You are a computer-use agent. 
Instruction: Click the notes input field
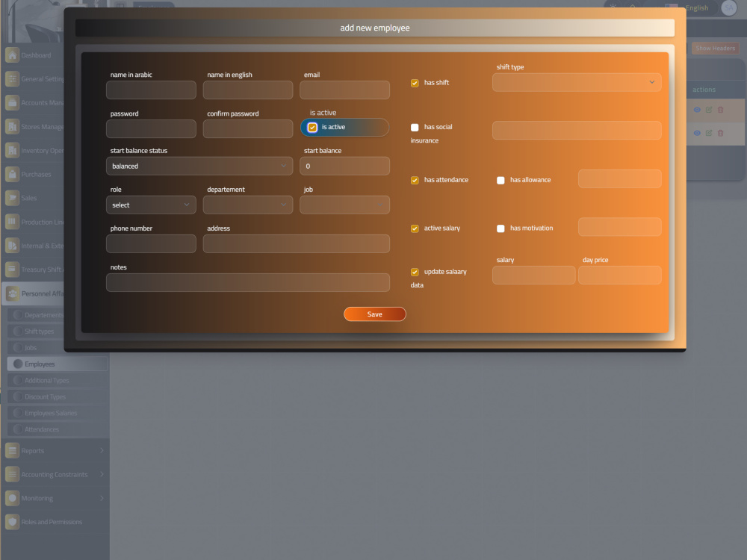coord(248,283)
